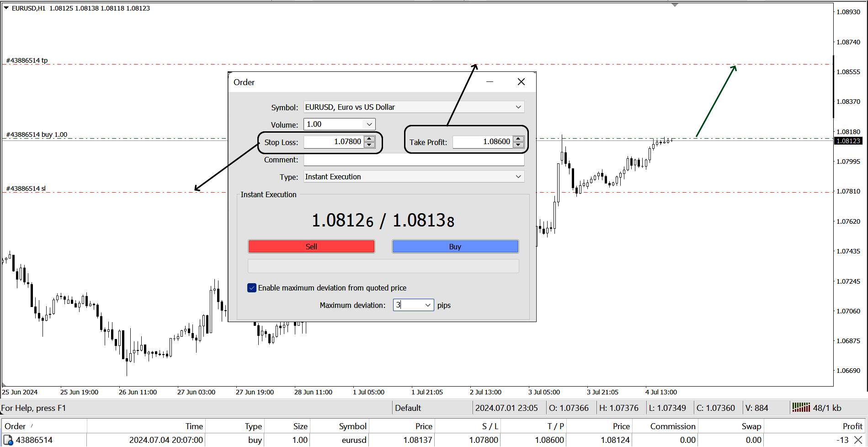The width and height of the screenshot is (868, 447).
Task: Click the #43886514 sl line label
Action: [x=26, y=188]
